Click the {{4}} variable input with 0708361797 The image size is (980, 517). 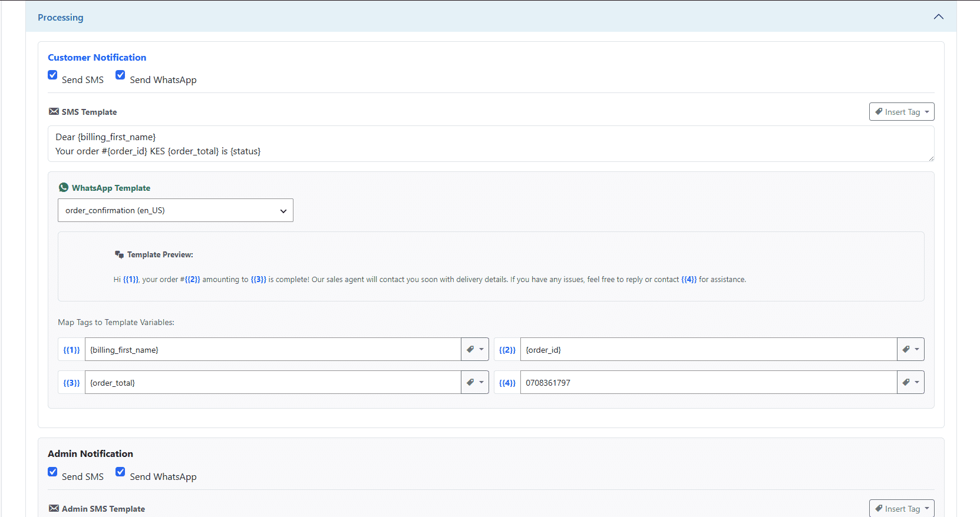pyautogui.click(x=709, y=382)
